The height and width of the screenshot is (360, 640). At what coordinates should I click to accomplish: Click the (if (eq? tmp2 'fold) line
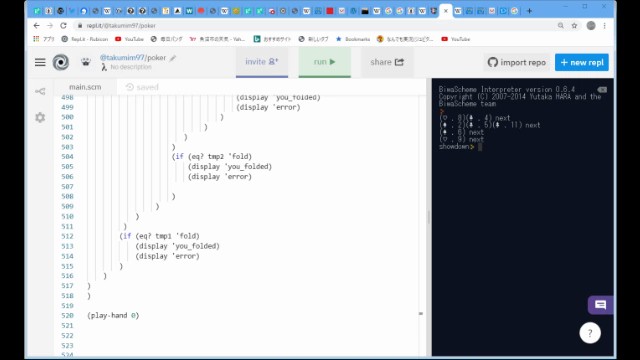click(212, 157)
